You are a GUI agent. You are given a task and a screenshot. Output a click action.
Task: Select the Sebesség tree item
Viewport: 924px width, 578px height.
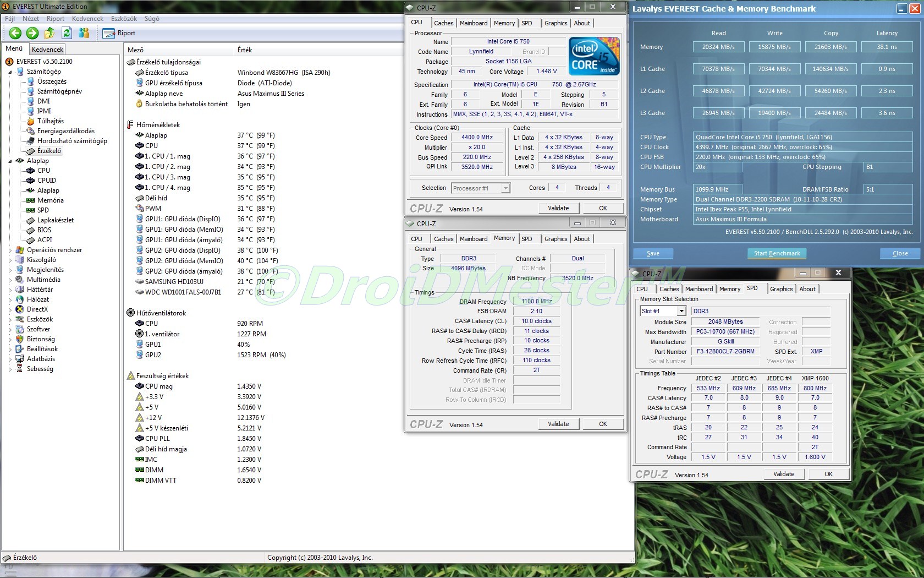(40, 369)
